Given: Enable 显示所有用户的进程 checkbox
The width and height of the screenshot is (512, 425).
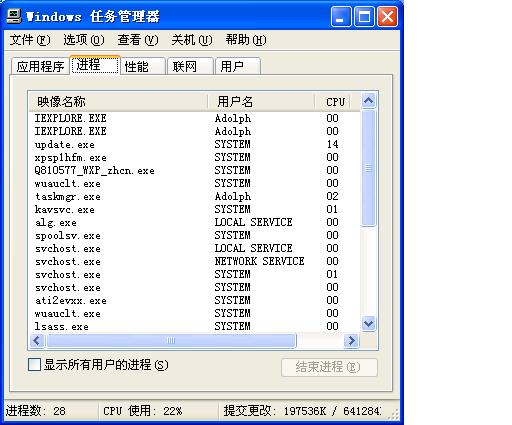Looking at the screenshot, I should point(34,365).
